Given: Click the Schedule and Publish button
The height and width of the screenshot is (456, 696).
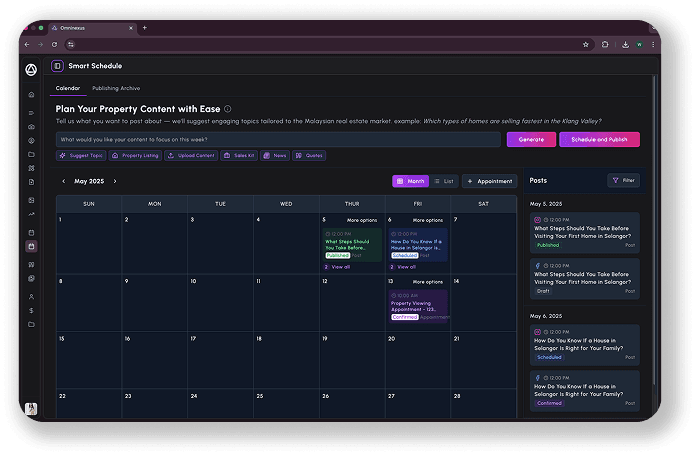Looking at the screenshot, I should (599, 139).
